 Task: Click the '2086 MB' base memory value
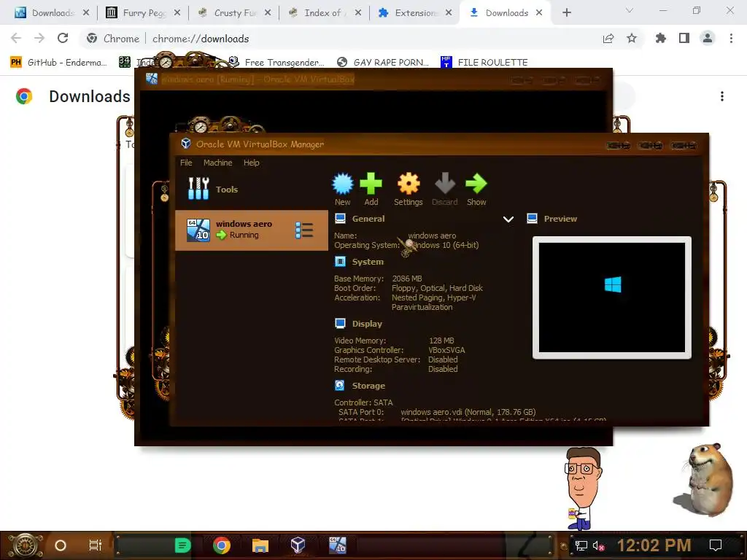pos(407,279)
